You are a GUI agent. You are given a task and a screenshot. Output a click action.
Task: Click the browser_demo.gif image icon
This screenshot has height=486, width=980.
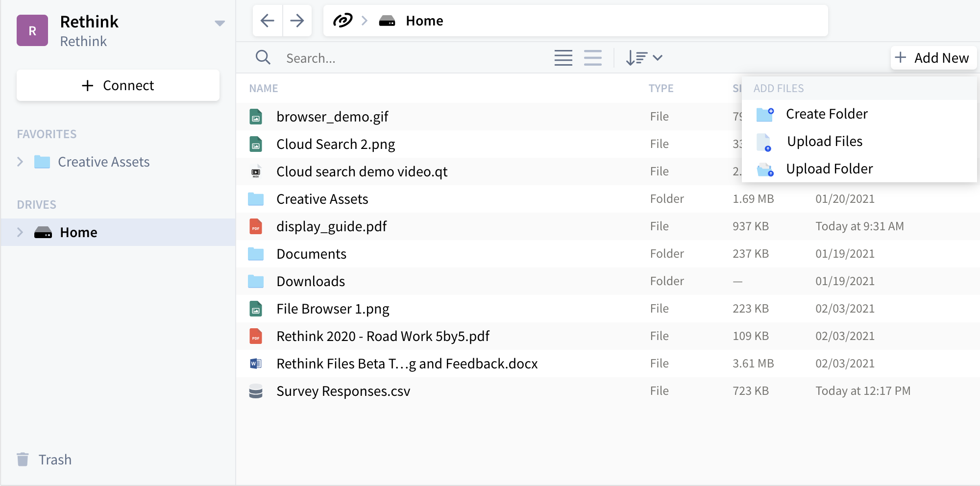(x=256, y=117)
